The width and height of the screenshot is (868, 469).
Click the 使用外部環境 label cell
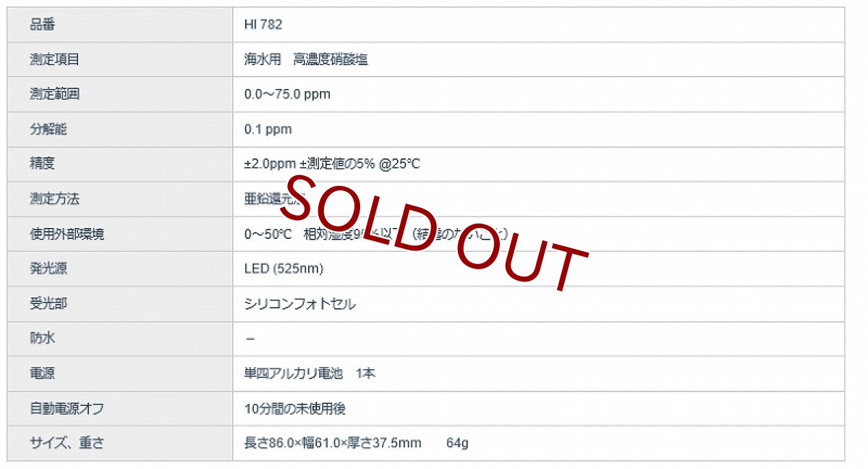coord(67,234)
